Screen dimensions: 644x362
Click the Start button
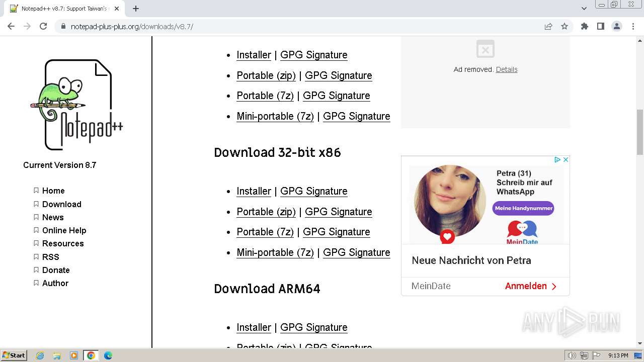(x=14, y=355)
